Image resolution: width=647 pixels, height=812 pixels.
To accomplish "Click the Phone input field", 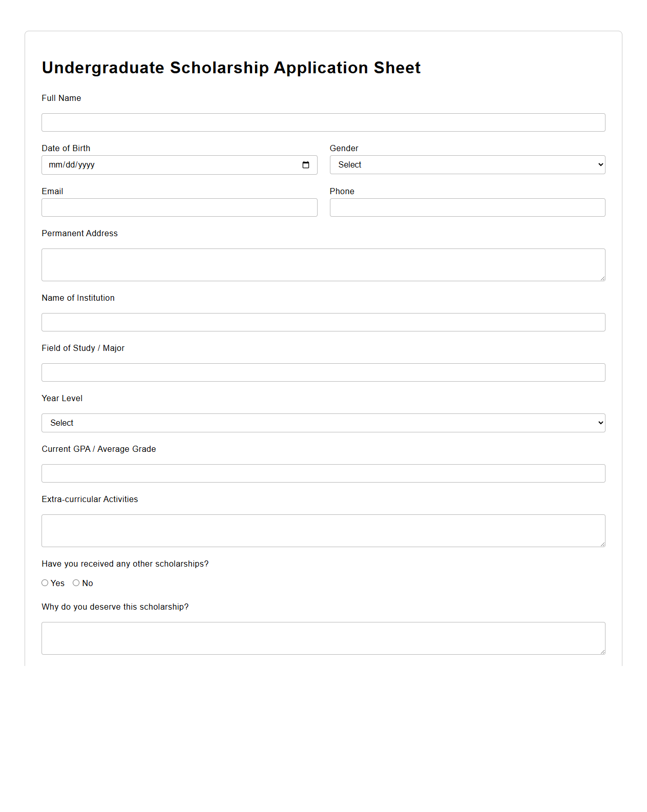I will (x=467, y=207).
